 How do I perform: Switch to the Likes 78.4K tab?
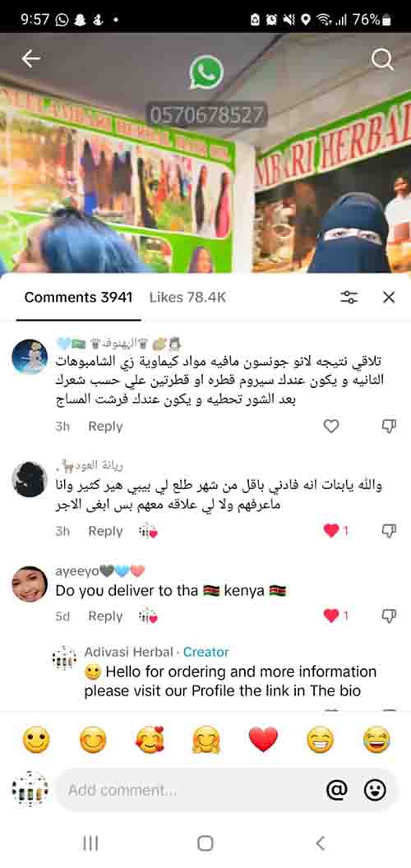pos(187,298)
